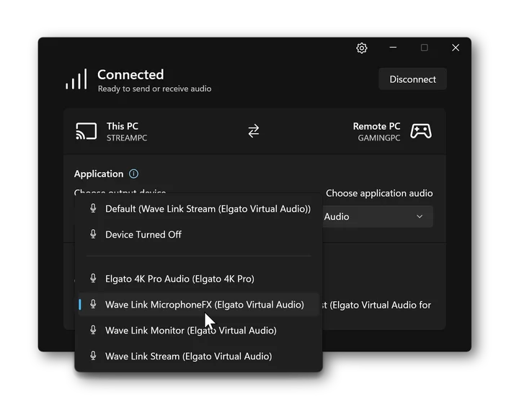This screenshot has width=506, height=420.
Task: Open the Application info icon
Action: click(133, 174)
